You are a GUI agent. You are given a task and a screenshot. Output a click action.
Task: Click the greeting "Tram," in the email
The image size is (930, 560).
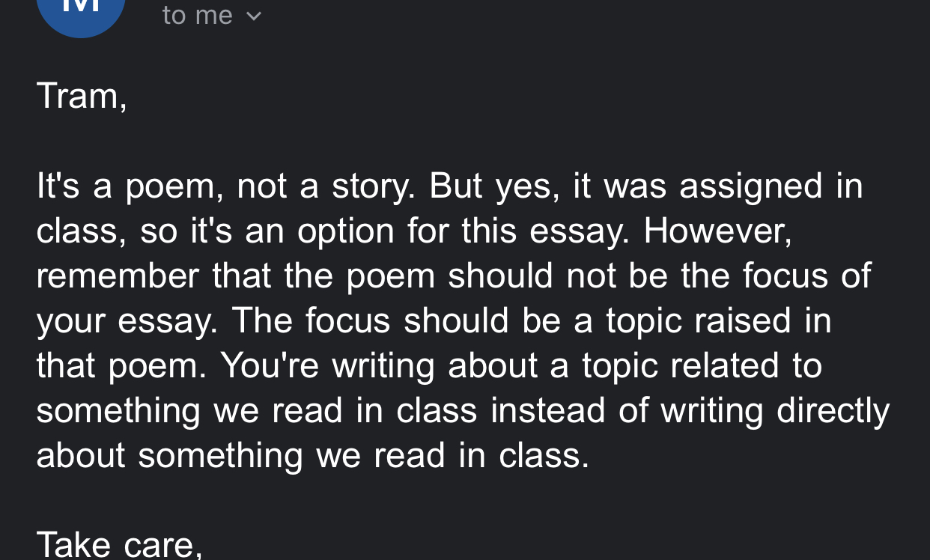point(82,96)
